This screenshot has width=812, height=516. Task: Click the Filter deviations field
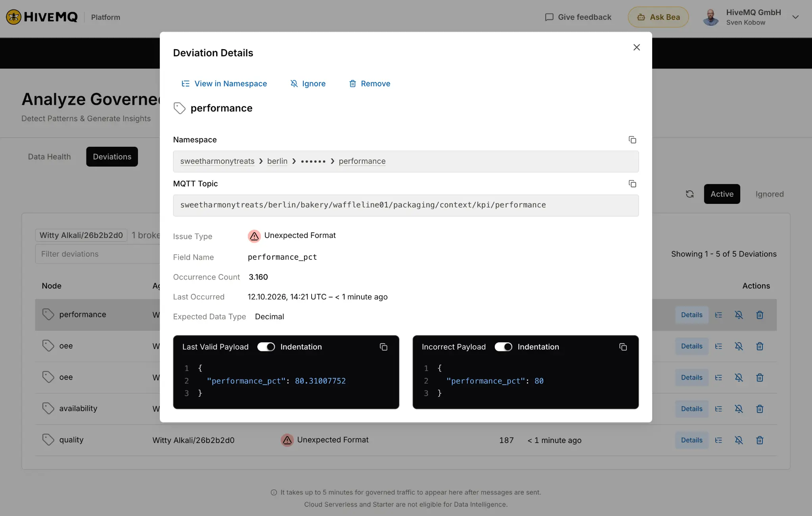coord(98,254)
